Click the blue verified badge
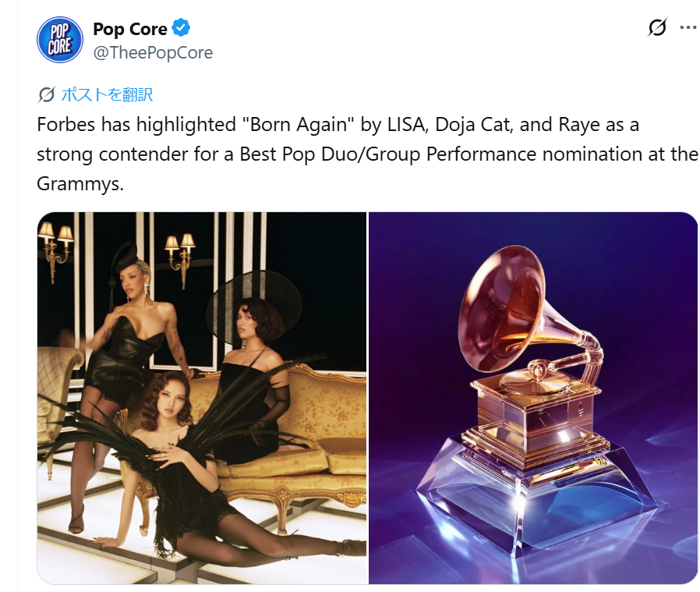Image resolution: width=700 pixels, height=592 pixels. click(181, 28)
